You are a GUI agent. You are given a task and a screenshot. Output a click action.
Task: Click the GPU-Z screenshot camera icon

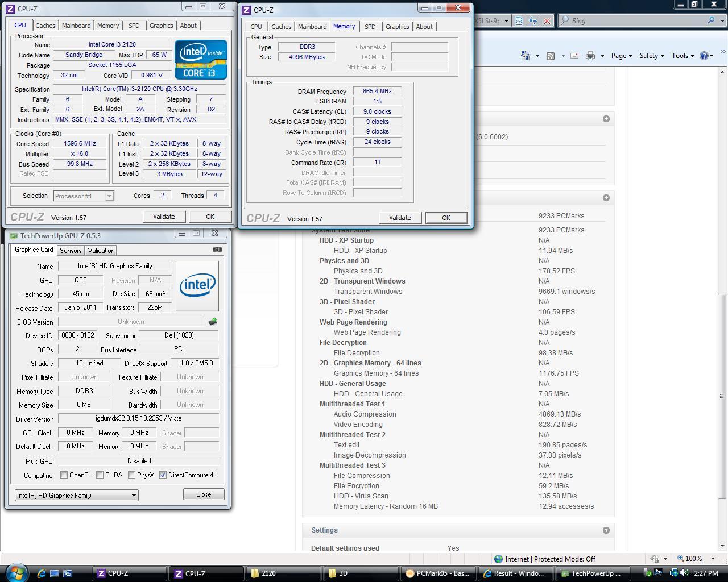pos(217,249)
